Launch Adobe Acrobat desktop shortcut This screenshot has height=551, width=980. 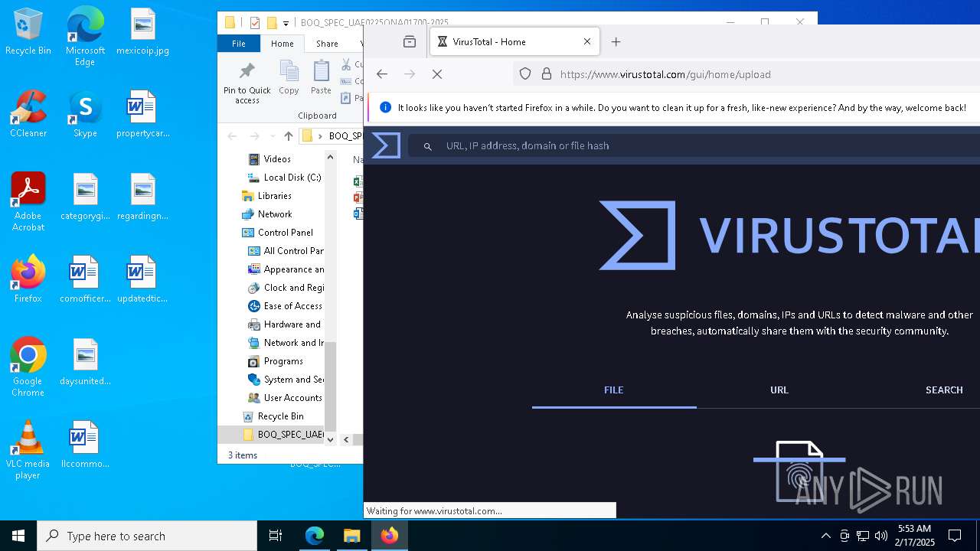point(28,203)
